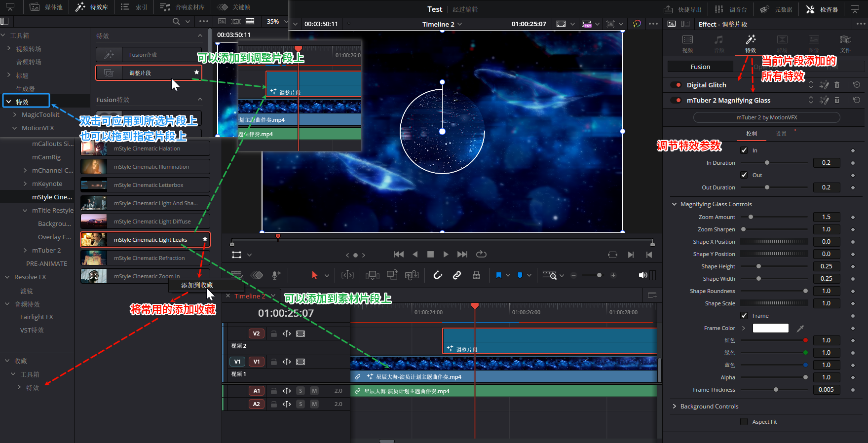Collapse the 特效 category in effects tree
The image size is (868, 443).
coord(8,102)
